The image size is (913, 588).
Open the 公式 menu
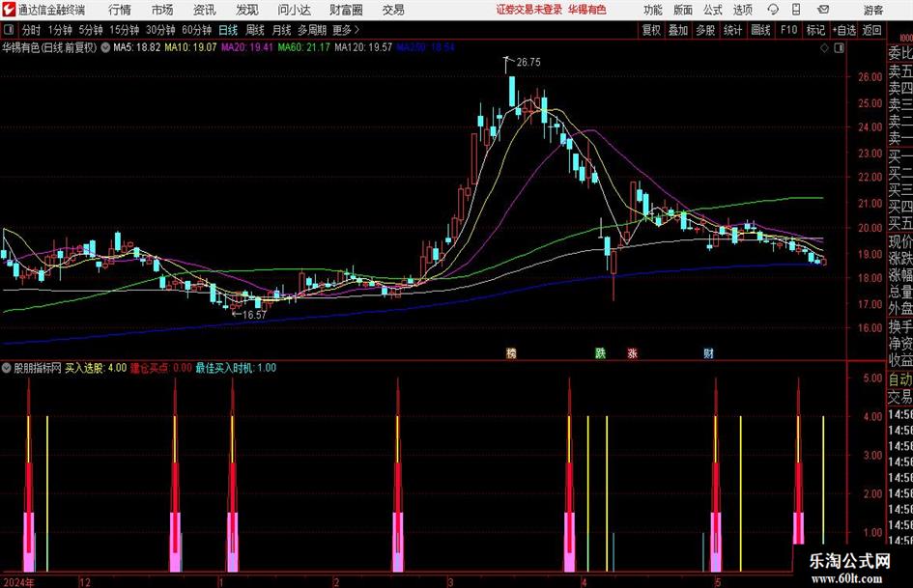pos(712,10)
